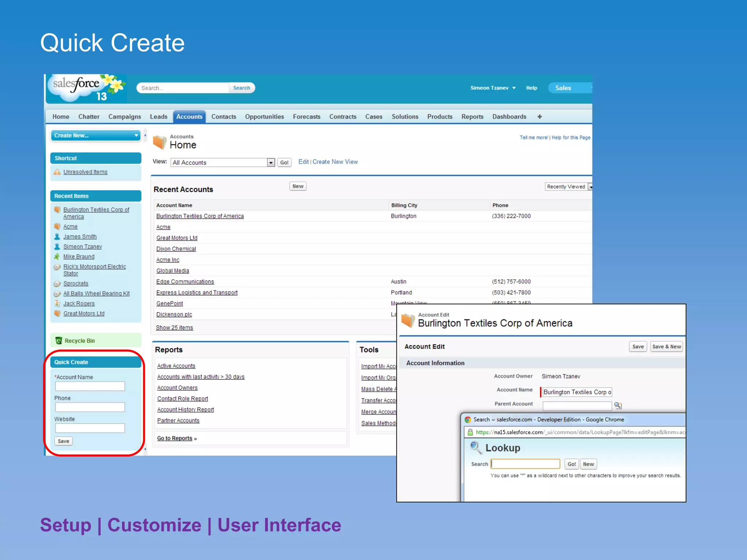
Task: Click the Show 25 items link
Action: [174, 328]
